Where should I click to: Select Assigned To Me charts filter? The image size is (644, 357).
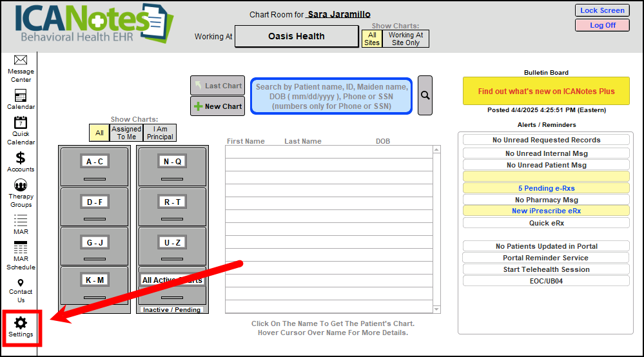pos(126,133)
